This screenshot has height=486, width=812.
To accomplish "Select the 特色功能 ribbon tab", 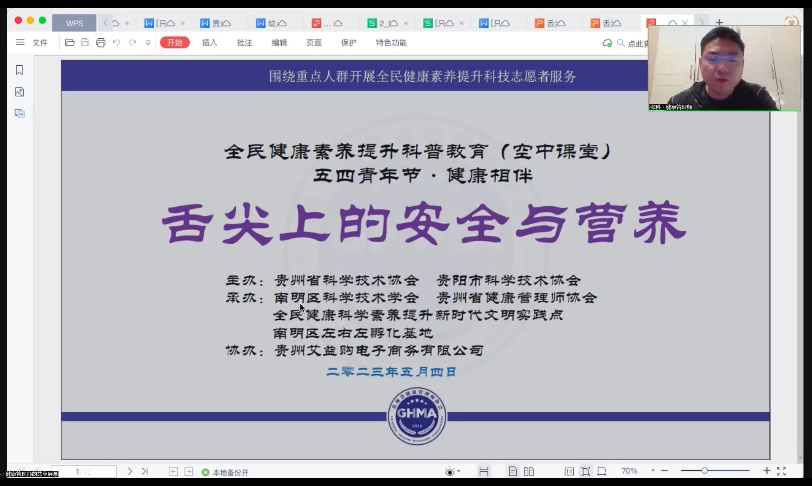I will point(391,42).
